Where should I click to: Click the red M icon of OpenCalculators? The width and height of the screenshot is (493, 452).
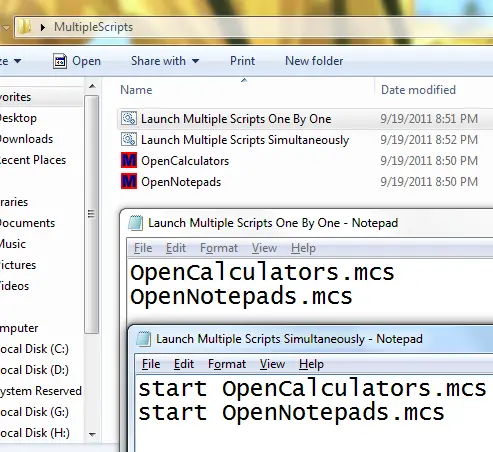[x=129, y=161]
